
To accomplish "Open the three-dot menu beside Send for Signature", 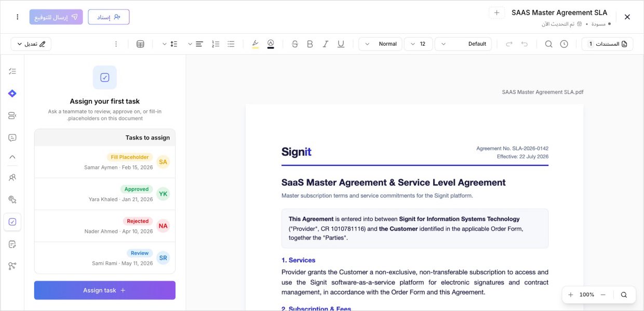I will pos(17,17).
